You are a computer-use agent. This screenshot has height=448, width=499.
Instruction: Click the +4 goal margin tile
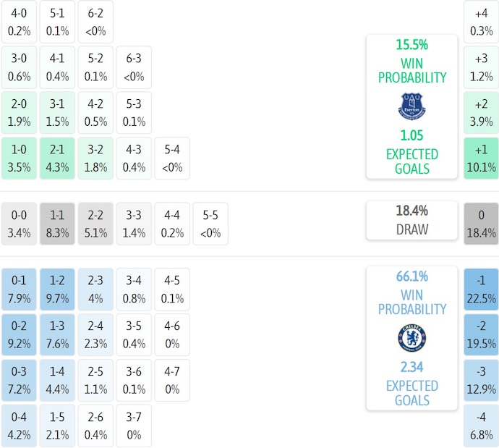coord(481,22)
